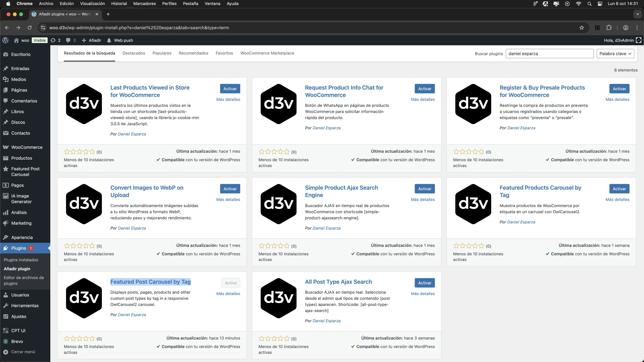The width and height of the screenshot is (644, 362).
Task: Click d3v logo of Simple Product Ajax Search
Action: tap(278, 204)
